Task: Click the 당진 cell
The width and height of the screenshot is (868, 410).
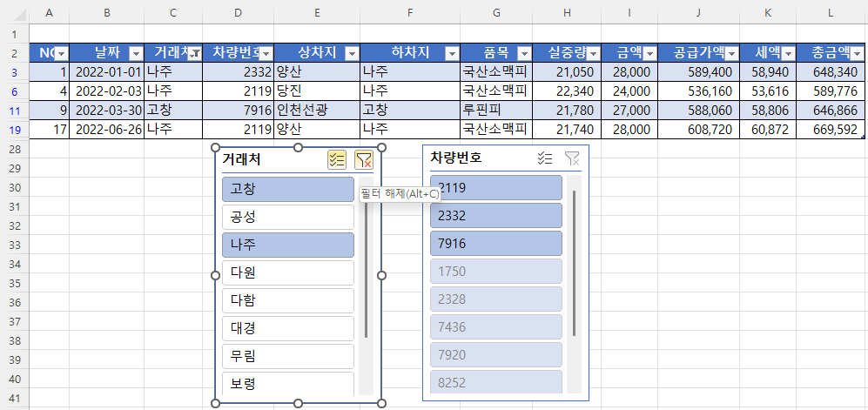Action: click(317, 91)
